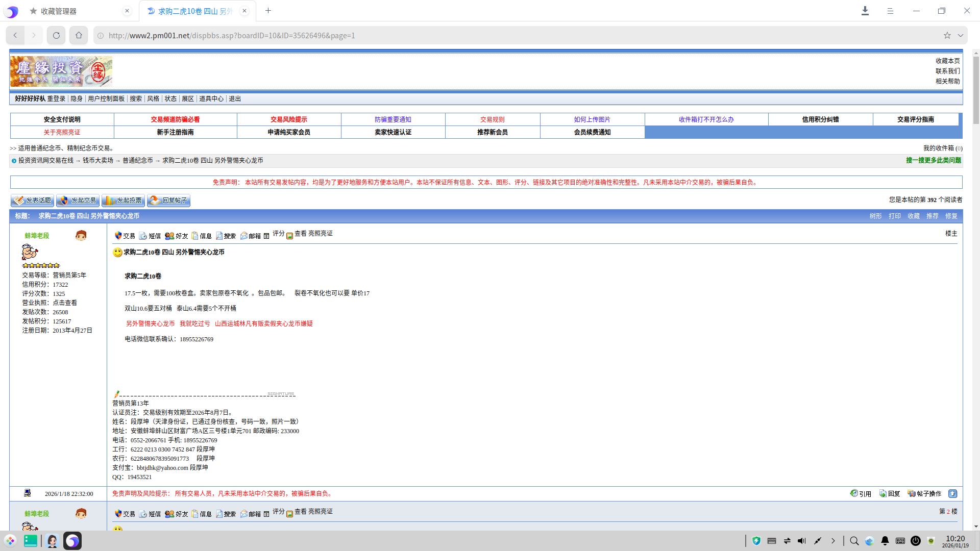Click the 发起交易 start trade button

(78, 201)
